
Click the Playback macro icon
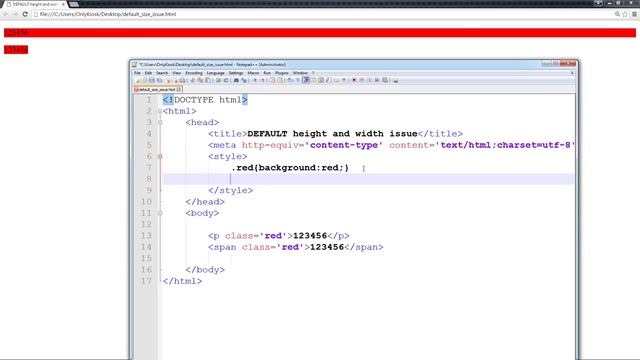click(x=369, y=80)
